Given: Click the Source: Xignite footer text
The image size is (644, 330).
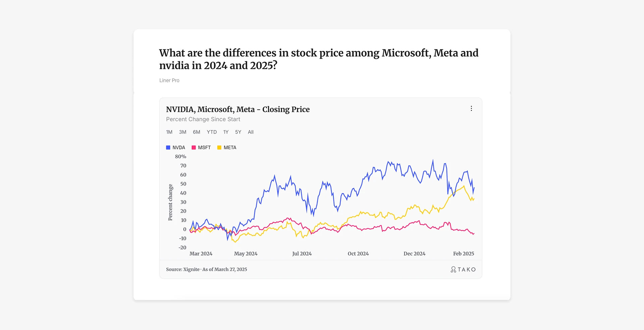Looking at the screenshot, I should coord(183,269).
